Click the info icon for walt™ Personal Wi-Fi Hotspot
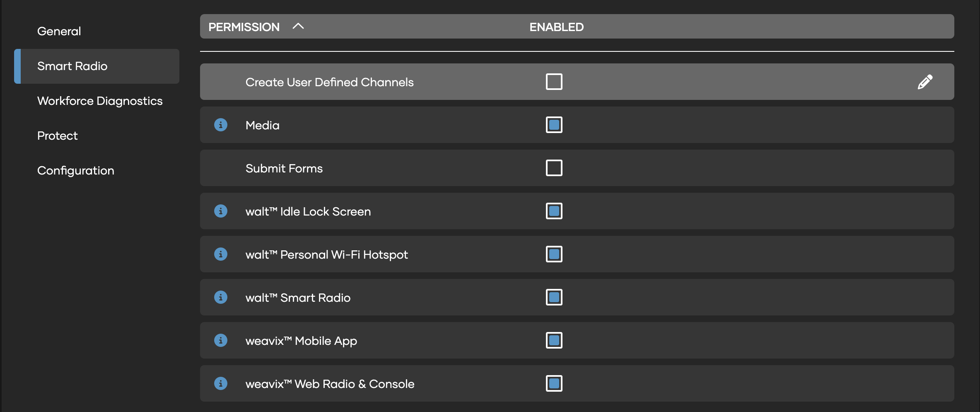The width and height of the screenshot is (980, 412). click(x=221, y=254)
